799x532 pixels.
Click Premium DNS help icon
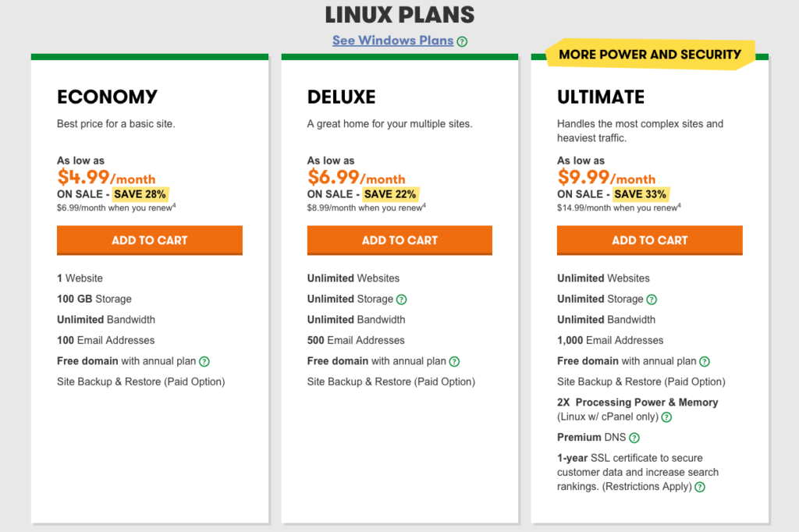634,438
